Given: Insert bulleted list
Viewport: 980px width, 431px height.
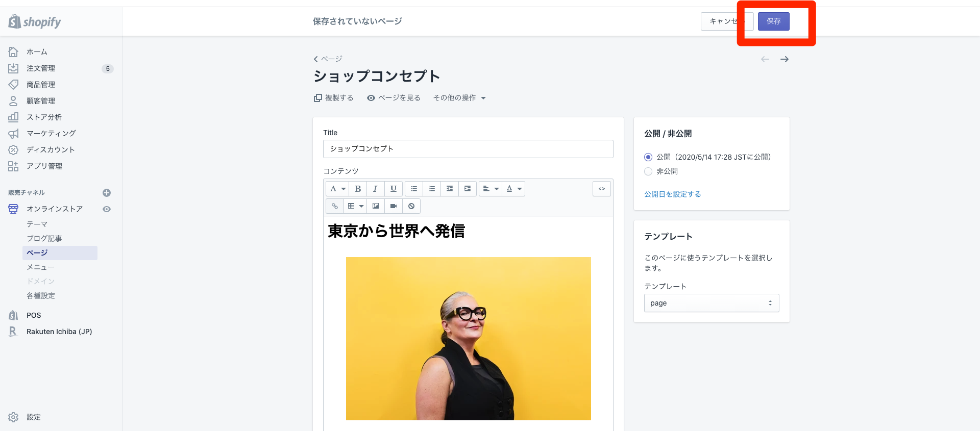Looking at the screenshot, I should click(414, 189).
